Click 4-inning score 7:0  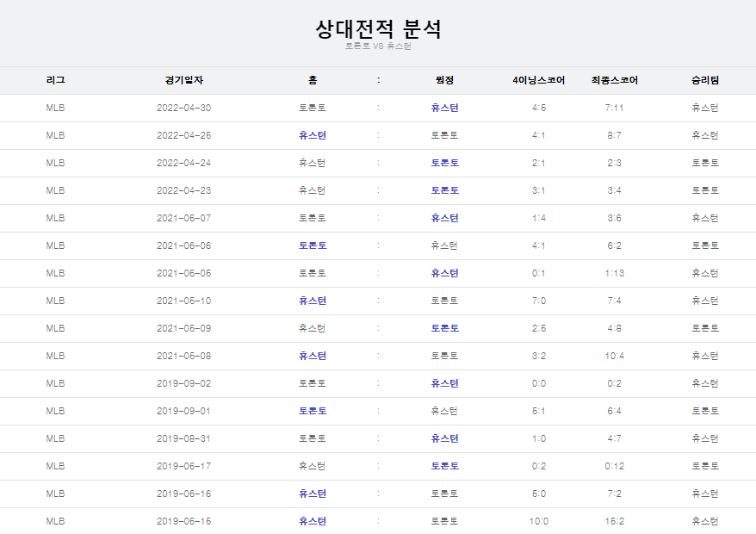pos(539,301)
